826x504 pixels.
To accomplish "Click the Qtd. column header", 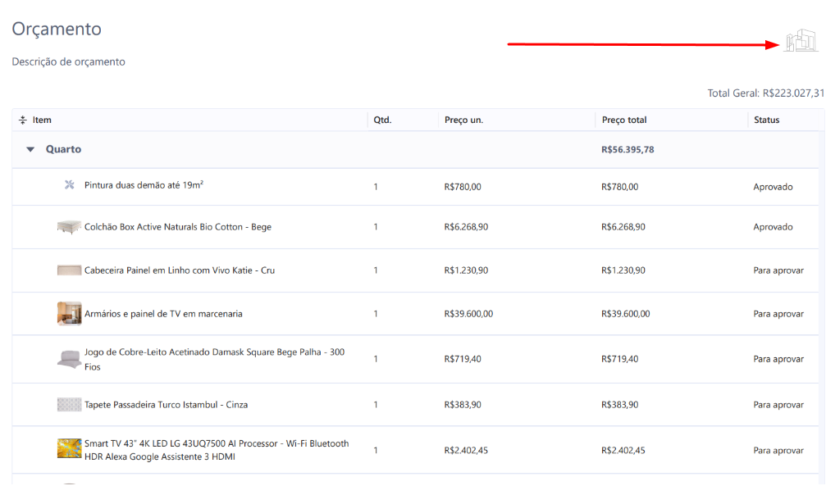I will pyautogui.click(x=382, y=120).
